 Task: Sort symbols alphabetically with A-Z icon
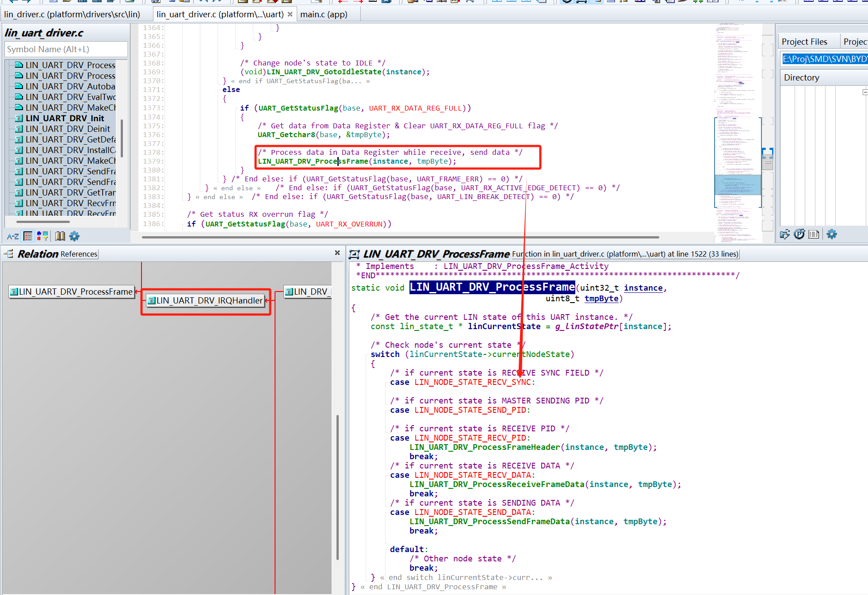click(13, 236)
